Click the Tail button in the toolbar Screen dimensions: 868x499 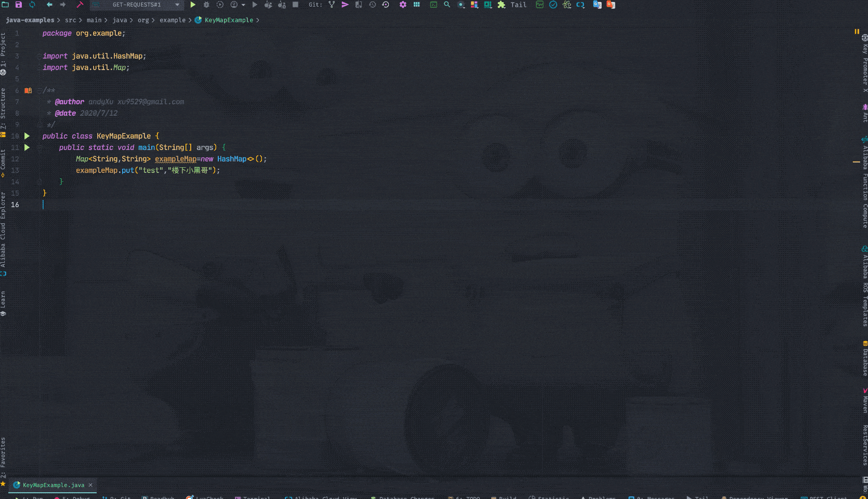click(x=519, y=5)
